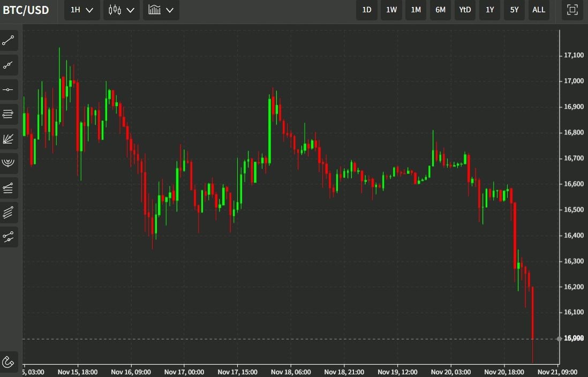Select the pitchfork lines tool
588x377 pixels.
click(x=8, y=237)
